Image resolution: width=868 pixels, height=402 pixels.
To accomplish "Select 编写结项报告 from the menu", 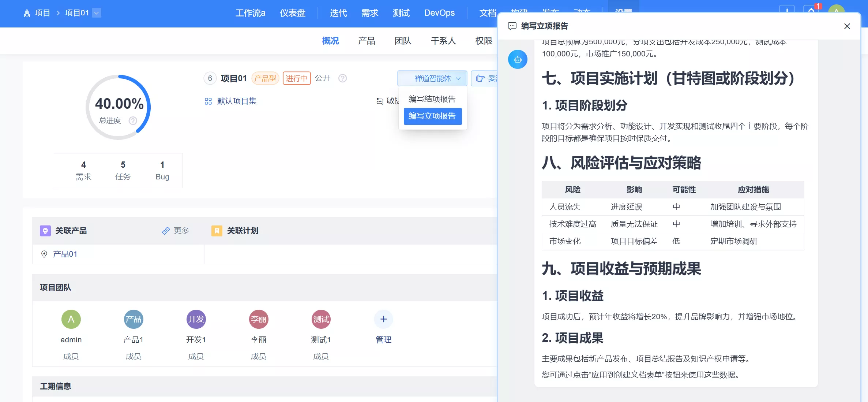I will 432,99.
